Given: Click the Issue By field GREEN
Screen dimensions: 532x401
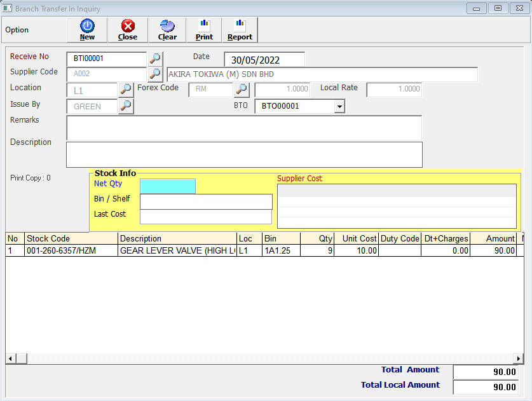Looking at the screenshot, I should tap(92, 107).
